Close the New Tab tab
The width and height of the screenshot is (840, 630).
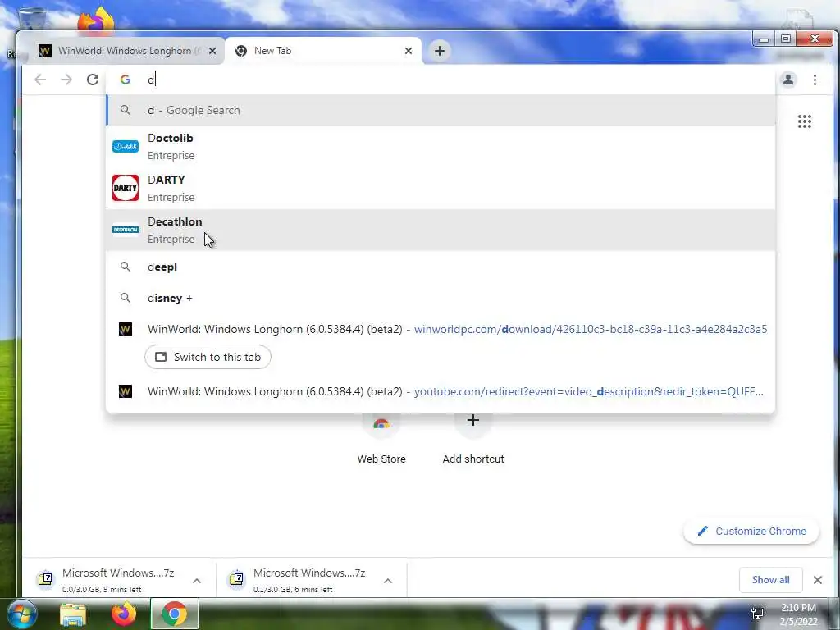409,51
